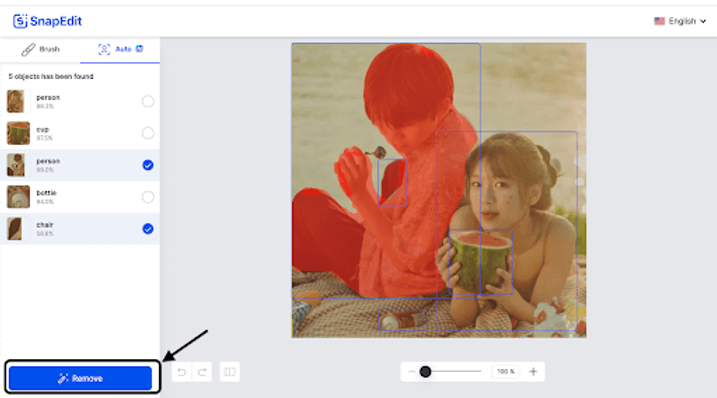Select the bottle object checkbox
The height and width of the screenshot is (398, 717).
tap(148, 197)
